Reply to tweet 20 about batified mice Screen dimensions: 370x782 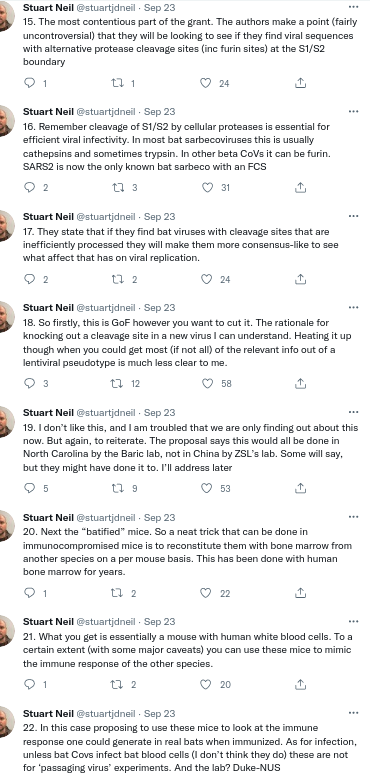30,593
